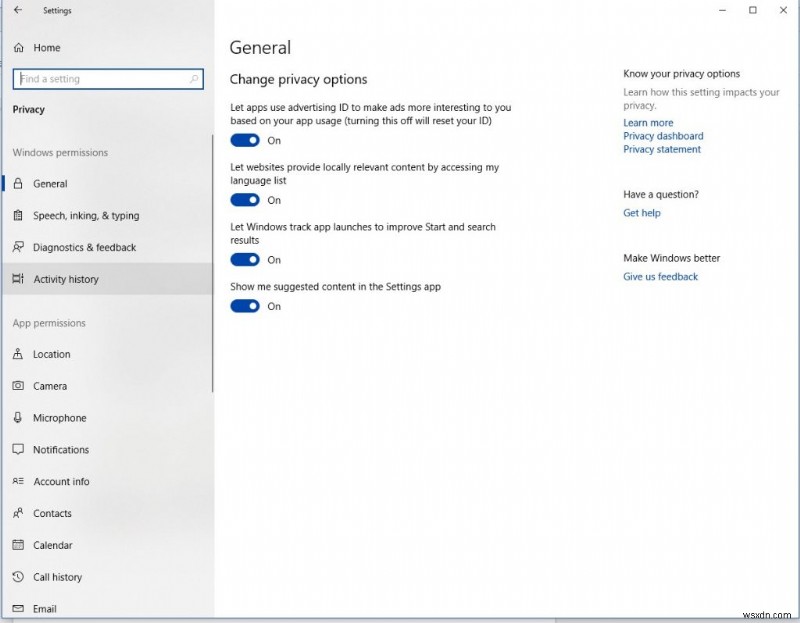Open Email app permissions
The image size is (800, 623).
point(45,608)
